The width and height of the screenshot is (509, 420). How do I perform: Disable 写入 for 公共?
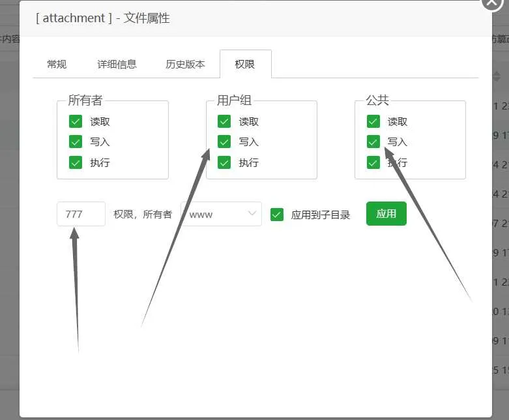(373, 142)
